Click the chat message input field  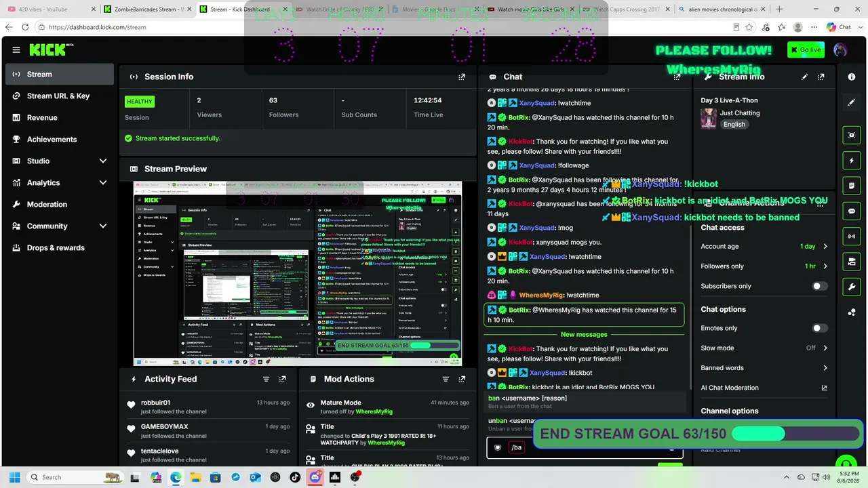point(585,447)
